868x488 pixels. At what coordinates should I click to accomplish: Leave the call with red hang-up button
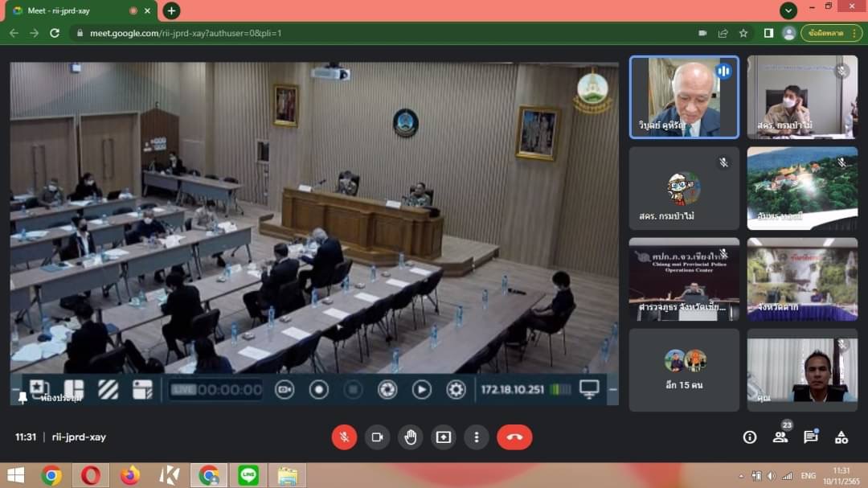tap(514, 437)
